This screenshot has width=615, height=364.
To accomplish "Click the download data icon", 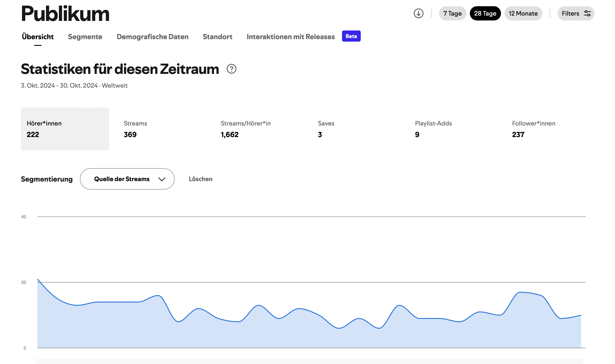I will pyautogui.click(x=418, y=14).
